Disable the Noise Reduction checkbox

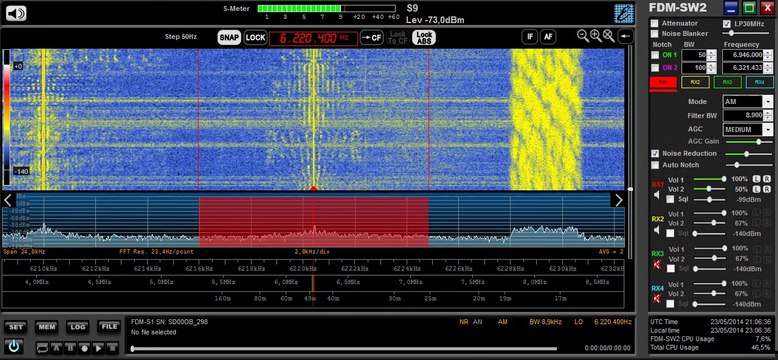[655, 154]
